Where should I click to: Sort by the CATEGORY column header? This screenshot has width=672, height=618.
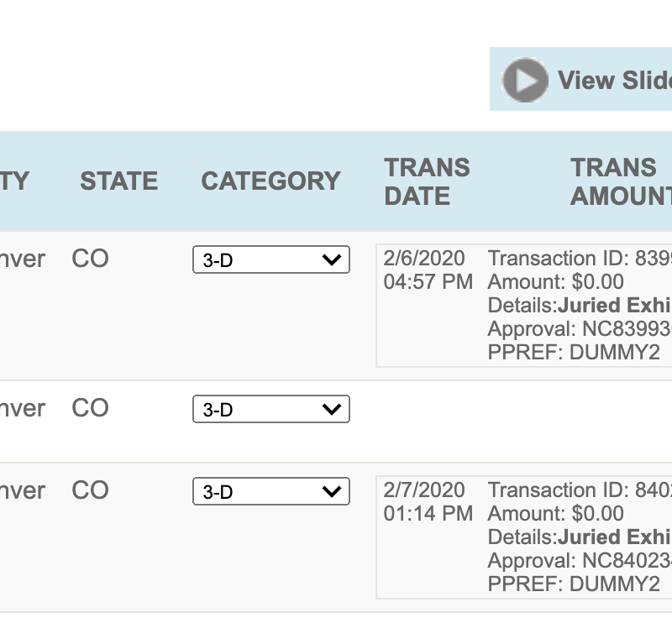pos(270,181)
